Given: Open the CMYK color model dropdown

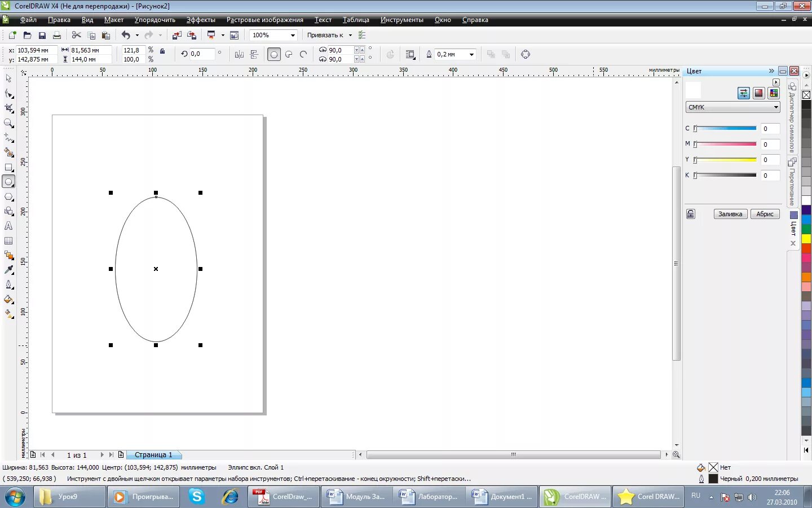Looking at the screenshot, I should pos(733,107).
